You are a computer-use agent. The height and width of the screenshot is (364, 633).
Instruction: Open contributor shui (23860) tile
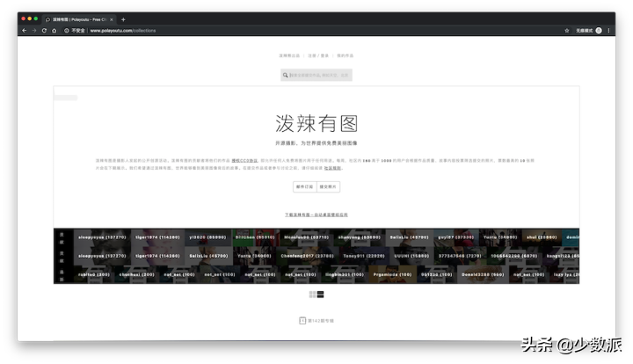pyautogui.click(x=542, y=237)
